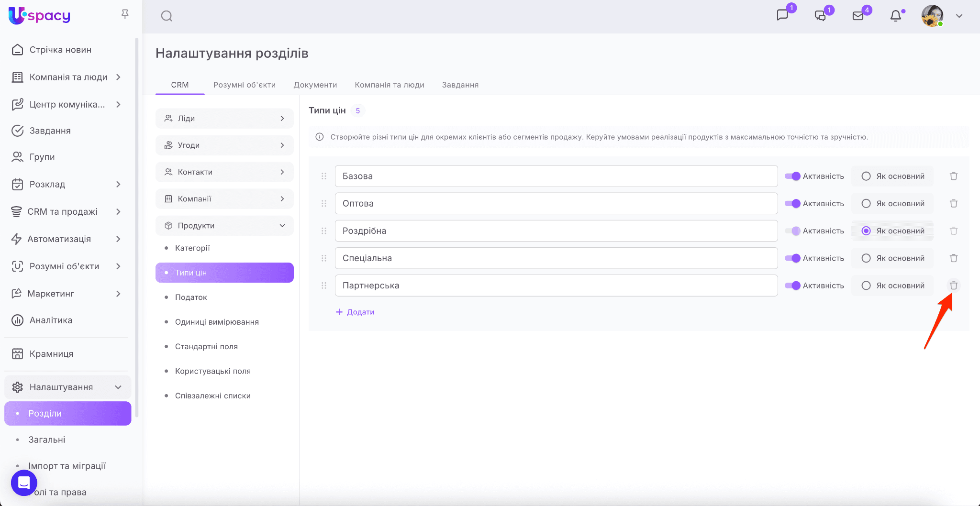Open the support chat bubble widget

(24, 483)
